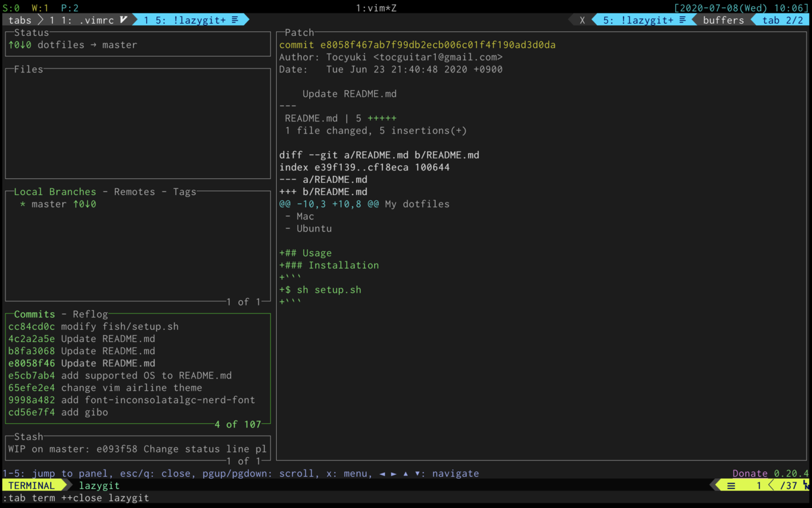Image resolution: width=812 pixels, height=508 pixels.
Task: Click the tmux session indicator 'S:0'
Action: click(11, 8)
